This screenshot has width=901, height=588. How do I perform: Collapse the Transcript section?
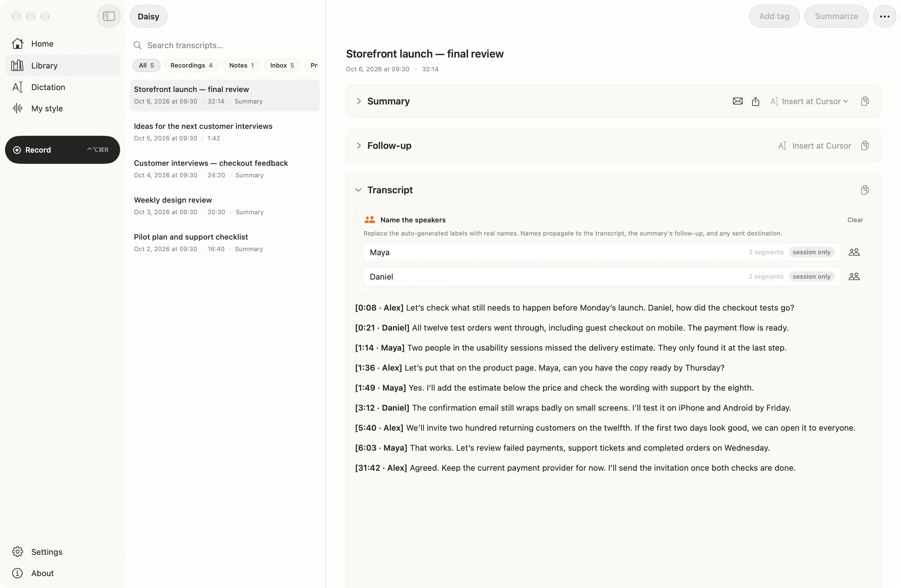(359, 190)
